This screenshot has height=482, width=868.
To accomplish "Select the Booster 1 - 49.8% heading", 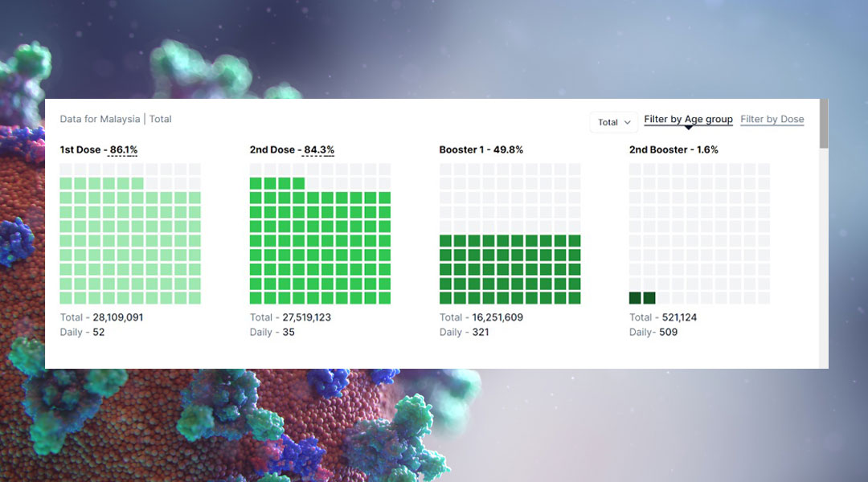I will [481, 150].
